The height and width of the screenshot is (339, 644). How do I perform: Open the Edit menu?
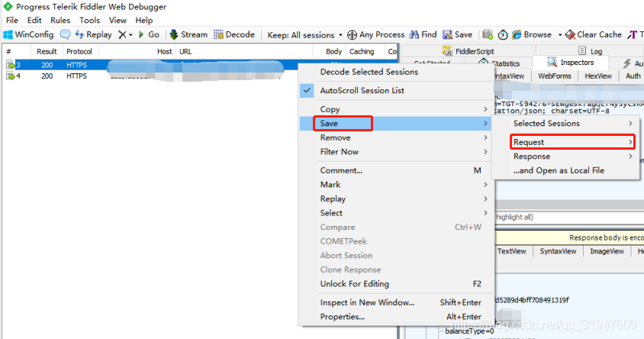[34, 20]
